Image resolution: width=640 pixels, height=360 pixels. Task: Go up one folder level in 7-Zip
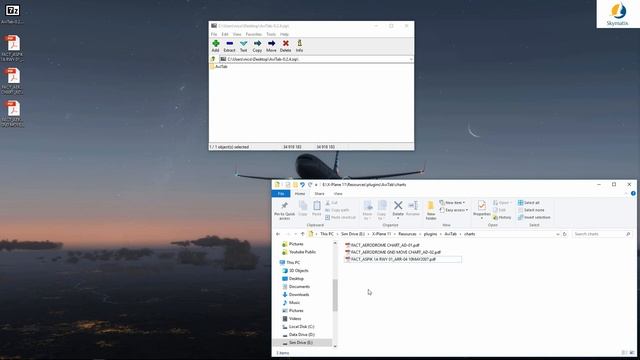pyautogui.click(x=213, y=59)
